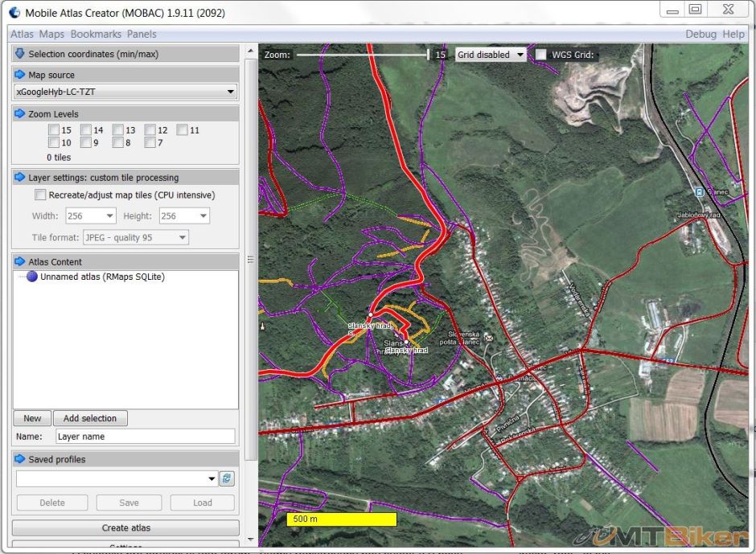Click the Saved profiles panel arrow icon
756x554 pixels.
click(20, 460)
